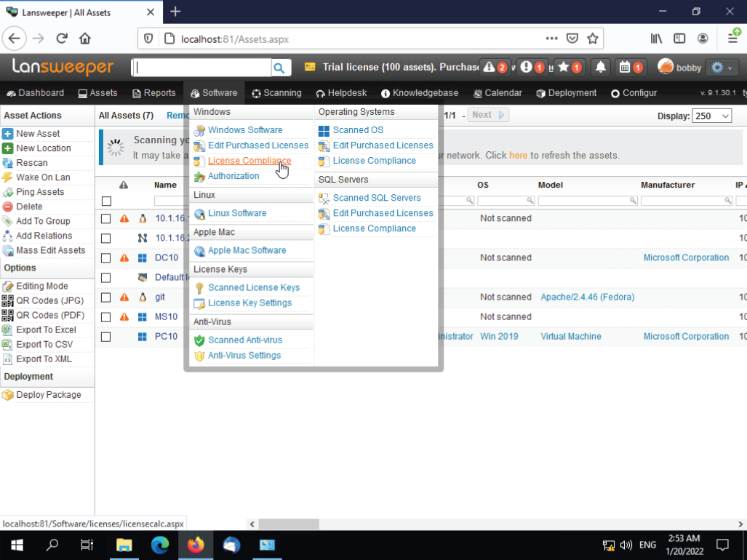The image size is (747, 560).
Task: Click the Firefox home icon
Action: pyautogui.click(x=85, y=39)
